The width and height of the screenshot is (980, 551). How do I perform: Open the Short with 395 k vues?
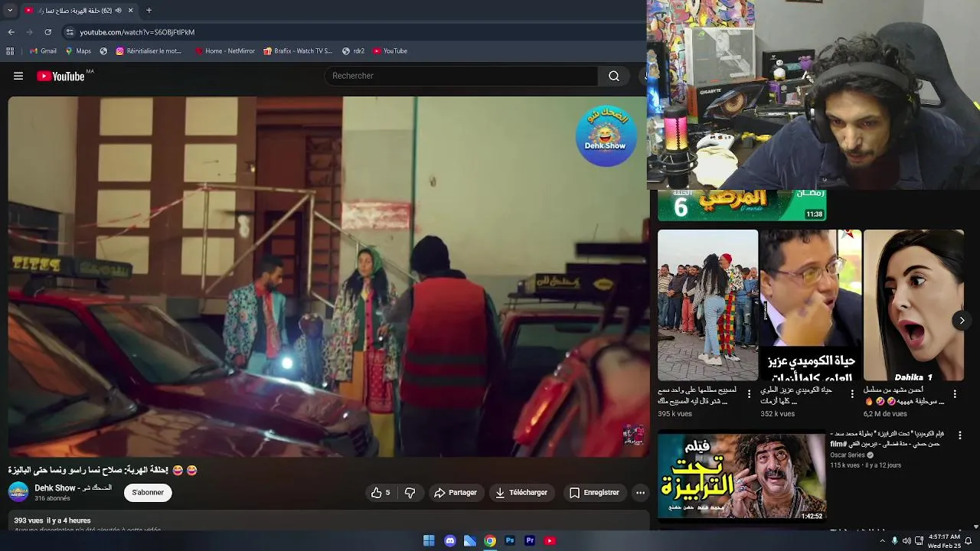point(707,305)
